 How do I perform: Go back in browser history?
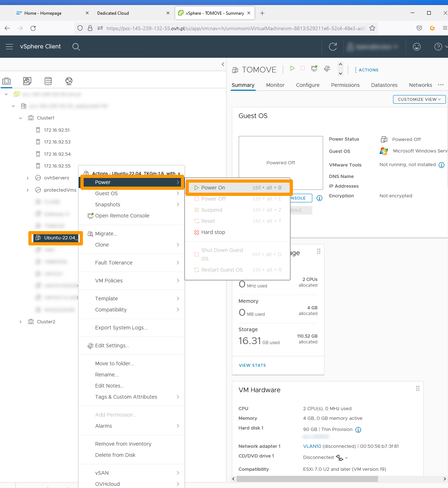[7, 28]
